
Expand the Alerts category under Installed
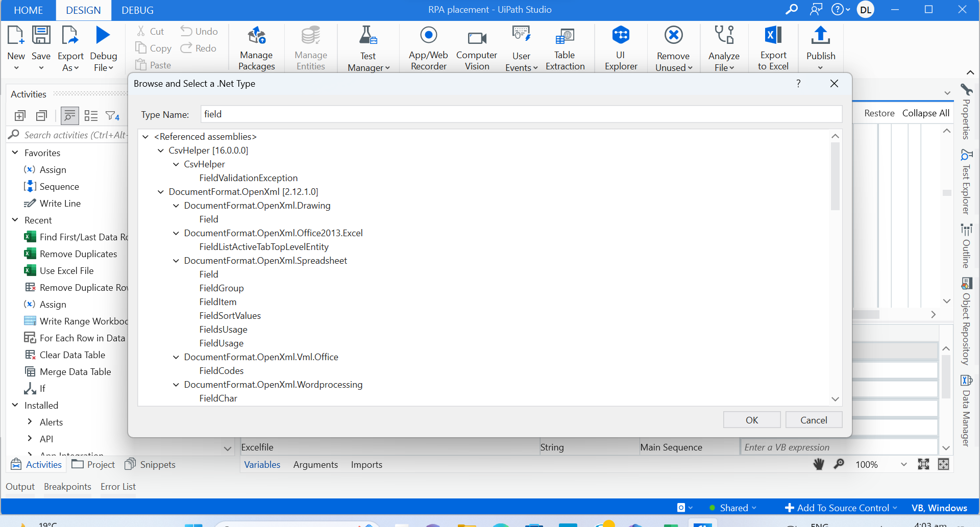[30, 422]
